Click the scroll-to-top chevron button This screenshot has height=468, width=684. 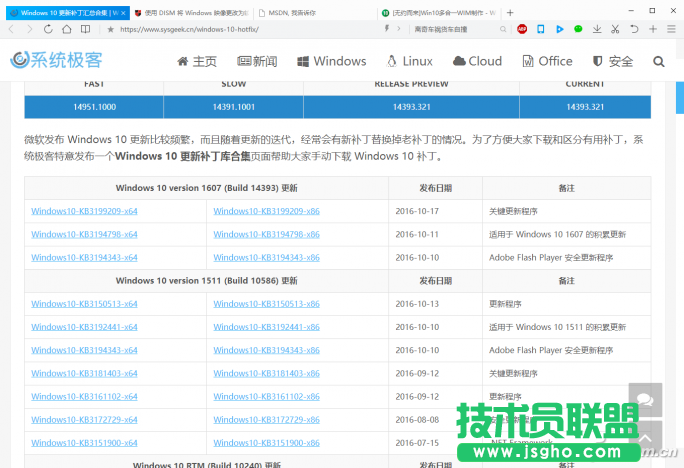click(x=645, y=436)
